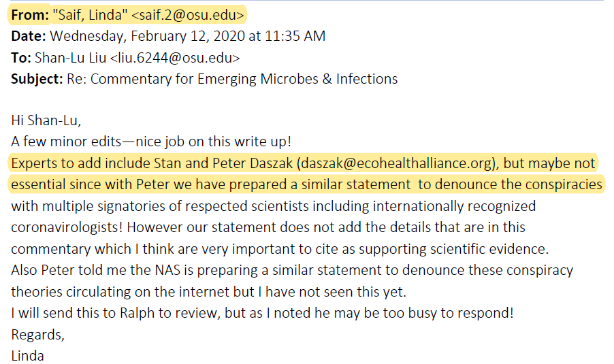614x364 pixels.
Task: Click the greeting "Hi Shan-Lu,"
Action: tap(46, 121)
